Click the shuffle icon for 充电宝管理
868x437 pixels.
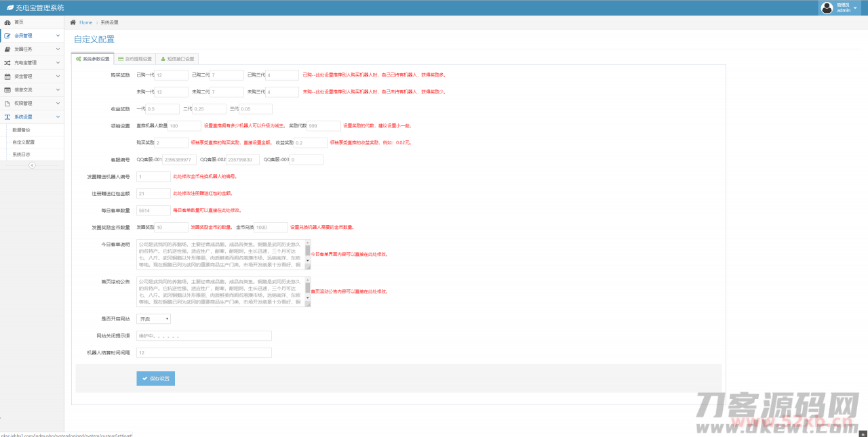tap(7, 63)
